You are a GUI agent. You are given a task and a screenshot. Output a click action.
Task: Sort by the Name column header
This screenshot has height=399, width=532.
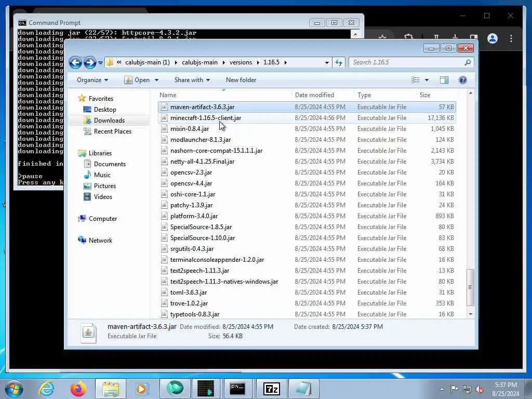pos(224,95)
